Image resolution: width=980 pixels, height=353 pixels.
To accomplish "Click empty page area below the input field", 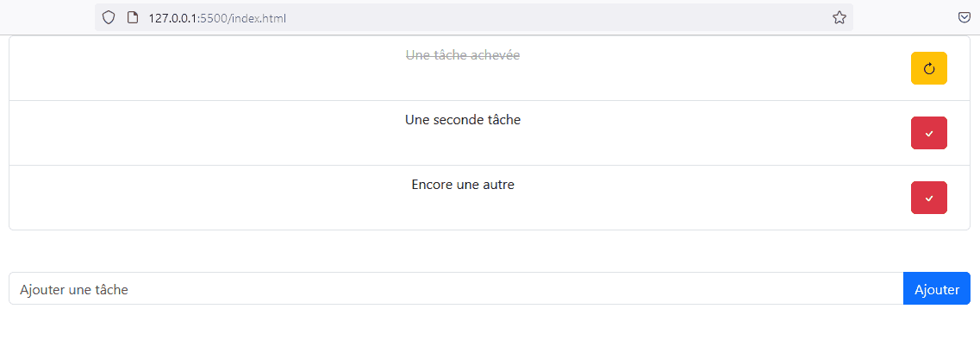I will [490, 329].
